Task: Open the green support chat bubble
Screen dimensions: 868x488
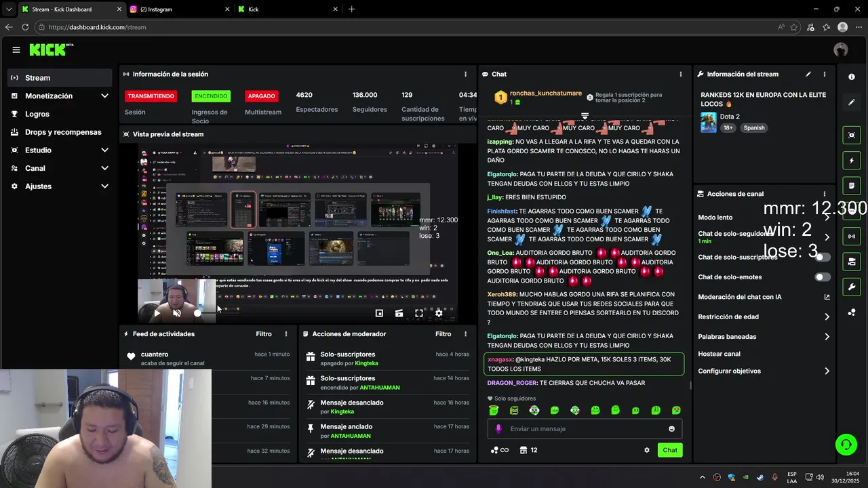Action: point(846,445)
